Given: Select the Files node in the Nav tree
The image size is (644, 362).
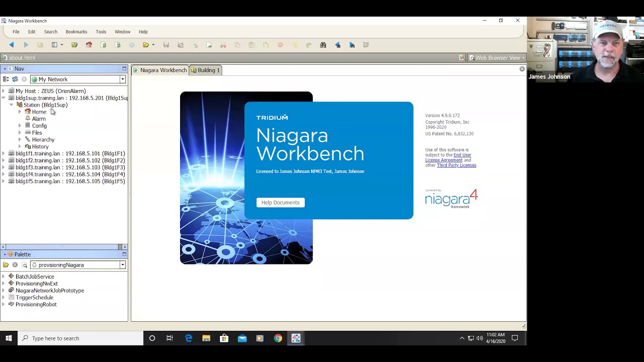Looking at the screenshot, I should [x=37, y=133].
